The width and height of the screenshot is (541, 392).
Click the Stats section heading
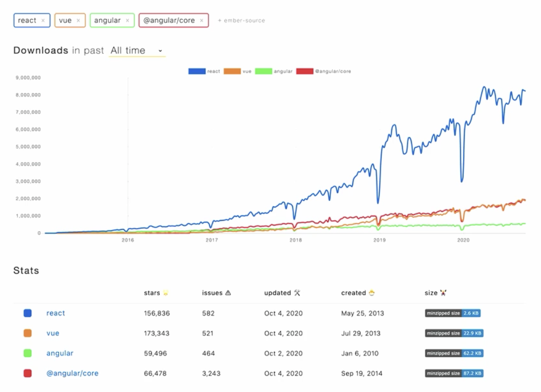[x=26, y=271]
